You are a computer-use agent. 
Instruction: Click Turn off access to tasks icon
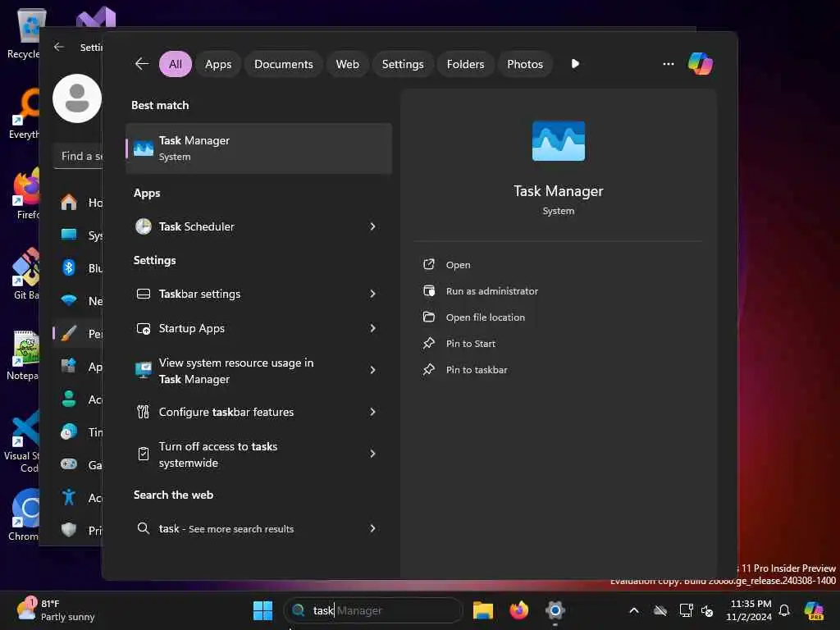143,454
